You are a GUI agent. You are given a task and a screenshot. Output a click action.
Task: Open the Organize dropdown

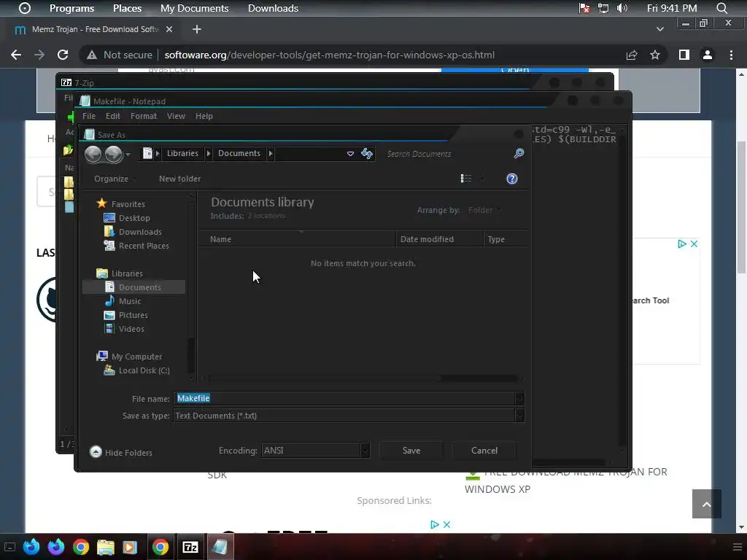(115, 179)
